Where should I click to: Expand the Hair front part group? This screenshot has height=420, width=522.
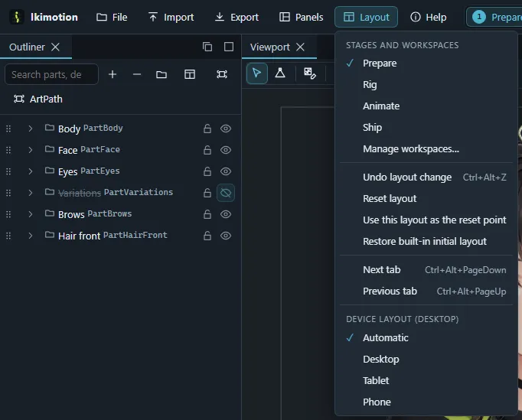click(31, 236)
